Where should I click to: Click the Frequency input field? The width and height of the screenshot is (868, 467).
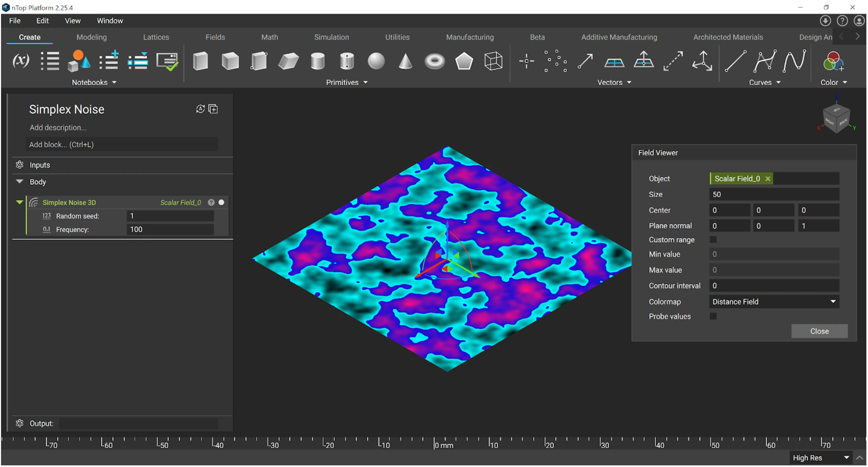170,230
